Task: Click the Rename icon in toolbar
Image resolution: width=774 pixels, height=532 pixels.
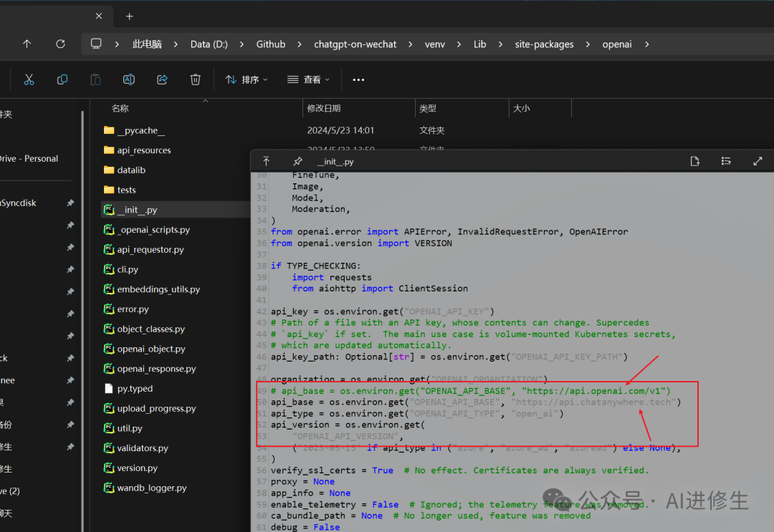Action: [129, 79]
